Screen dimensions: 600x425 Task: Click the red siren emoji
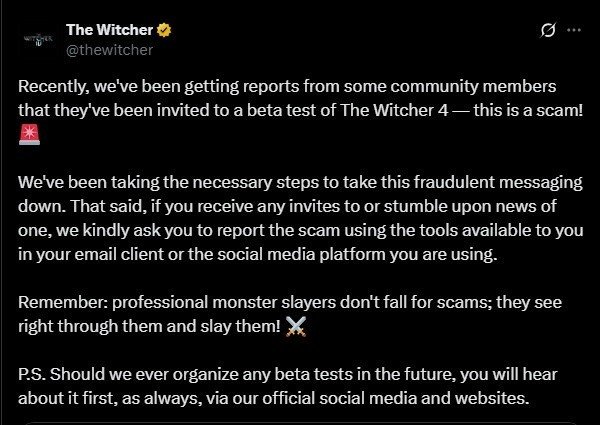pyautogui.click(x=29, y=134)
